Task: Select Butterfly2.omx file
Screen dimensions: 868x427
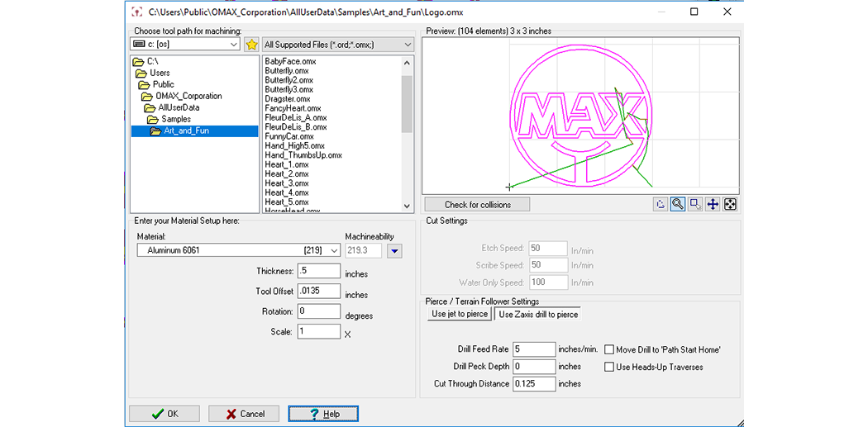Action: tap(289, 79)
